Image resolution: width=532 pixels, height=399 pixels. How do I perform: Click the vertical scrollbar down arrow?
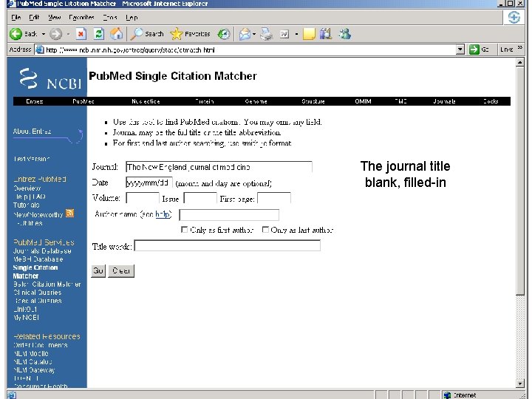[x=519, y=383]
